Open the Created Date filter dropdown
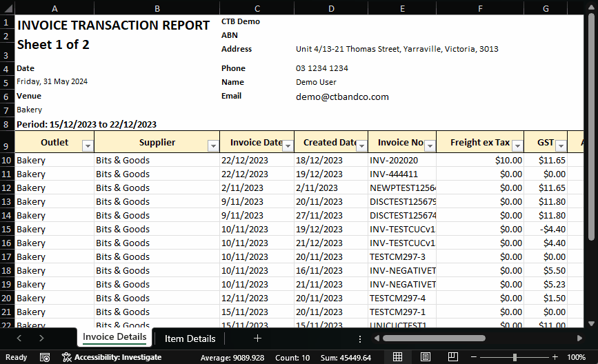Viewport: 598px width, 364px height. coord(361,146)
